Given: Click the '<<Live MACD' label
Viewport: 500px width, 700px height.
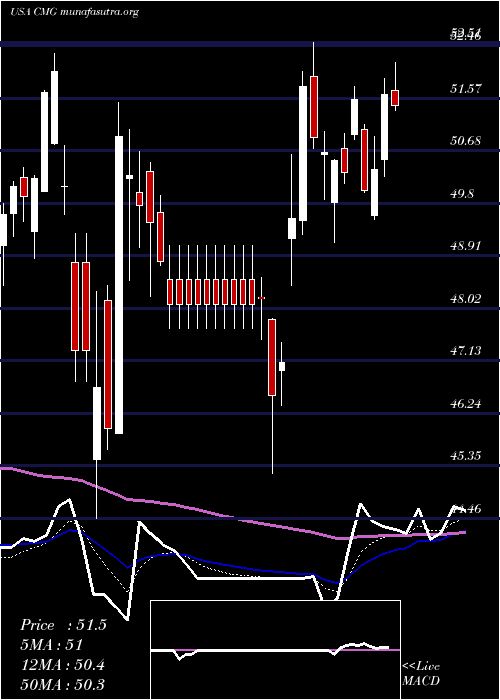Looking at the screenshot, I should [x=421, y=674].
